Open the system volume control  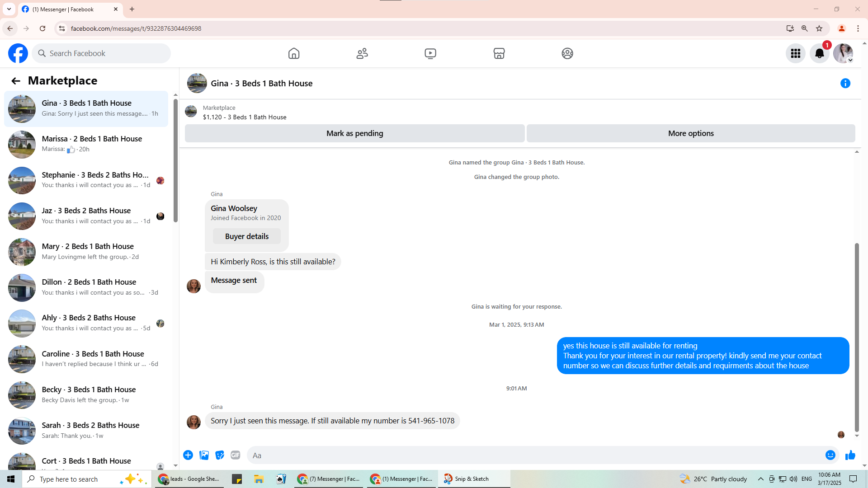pyautogui.click(x=793, y=479)
